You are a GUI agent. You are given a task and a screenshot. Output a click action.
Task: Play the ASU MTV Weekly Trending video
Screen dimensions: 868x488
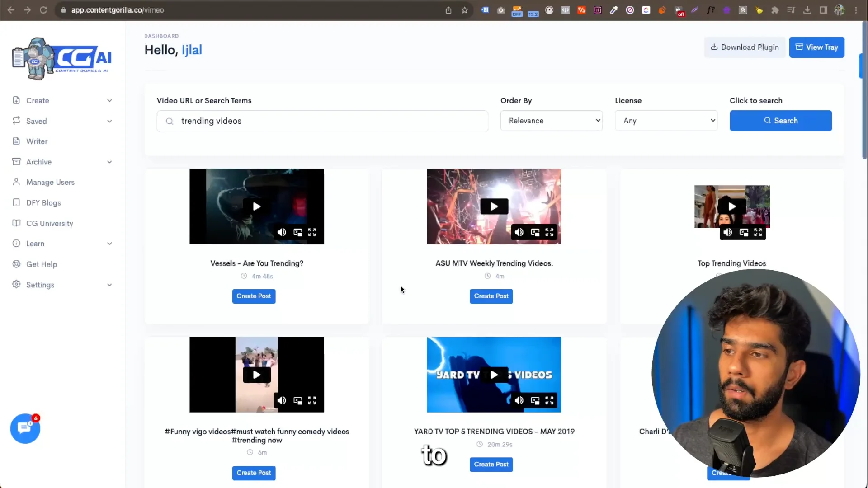point(494,206)
